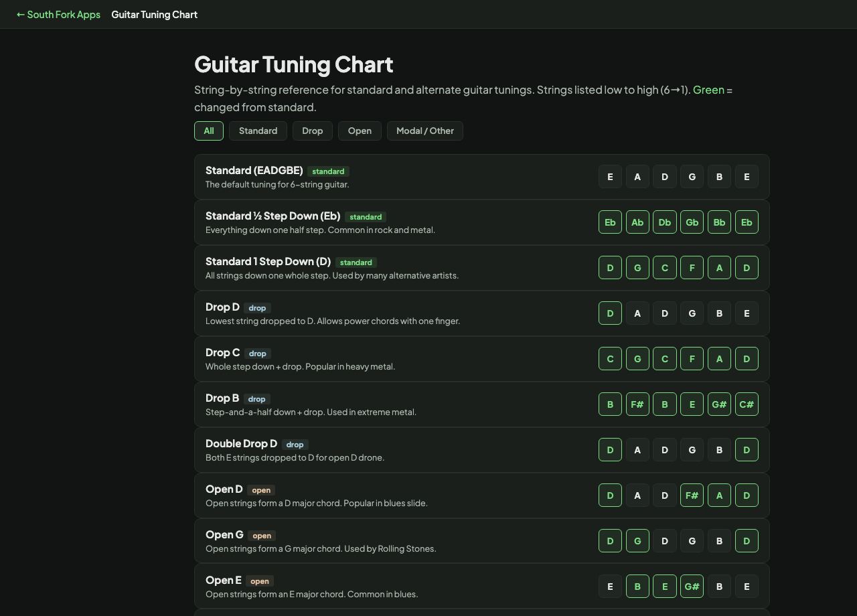Viewport: 857px width, 616px height.
Task: Click the Open G tuning title
Action: 224,534
